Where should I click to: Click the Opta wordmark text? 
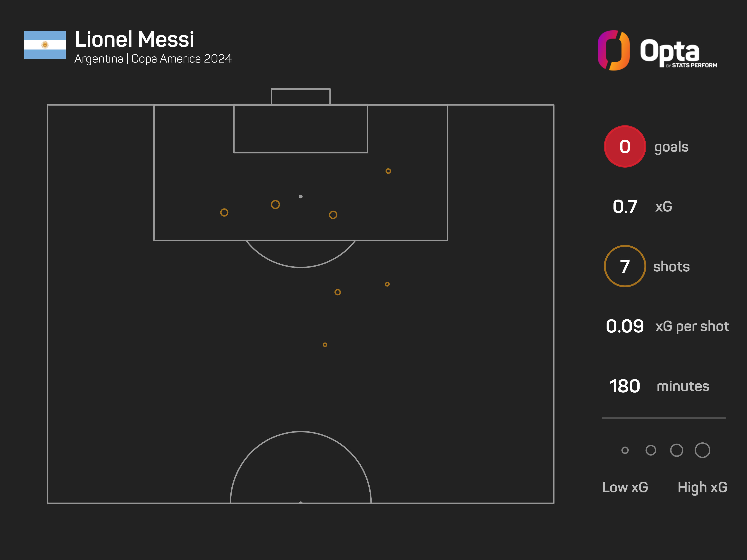coord(670,51)
